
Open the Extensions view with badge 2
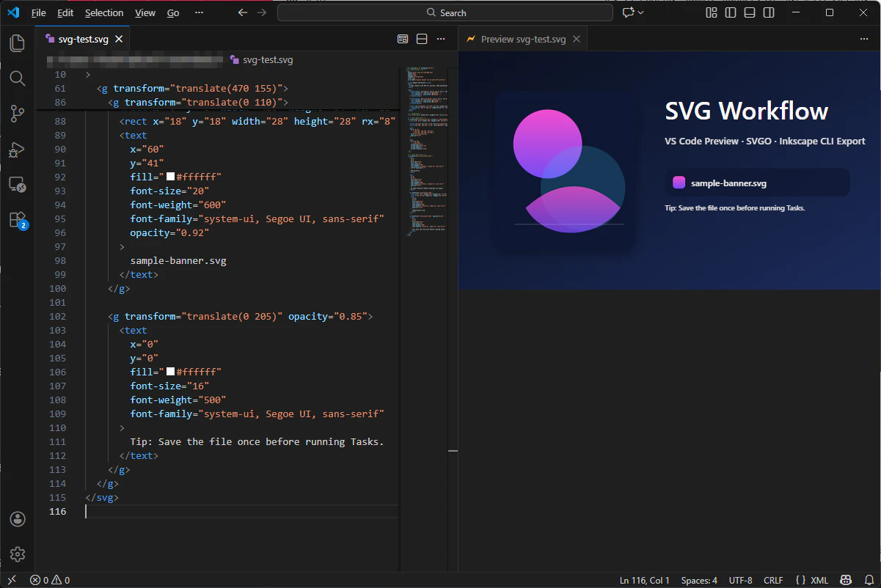tap(18, 219)
